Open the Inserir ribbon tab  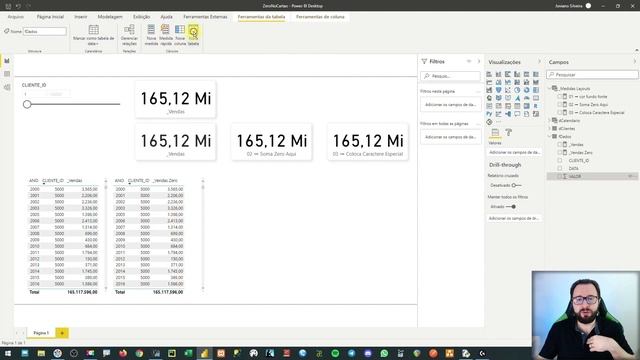coord(80,17)
